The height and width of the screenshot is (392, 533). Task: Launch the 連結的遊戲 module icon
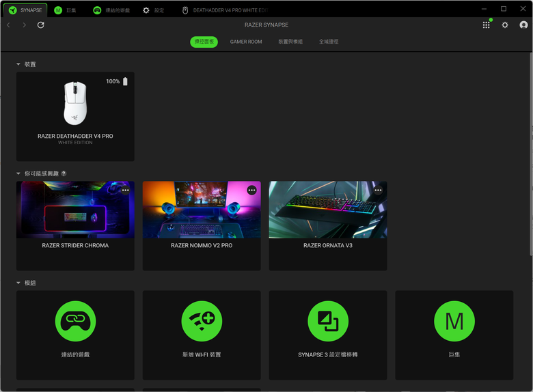coord(75,321)
